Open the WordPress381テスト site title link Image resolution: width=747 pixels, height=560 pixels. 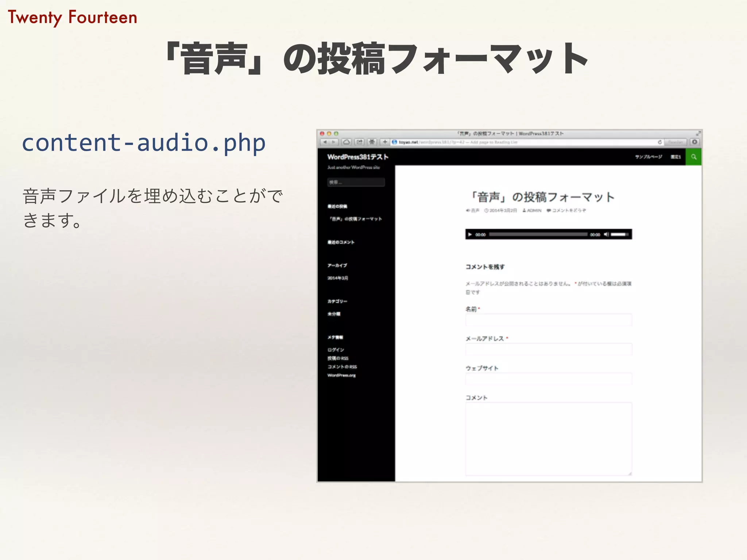358,157
